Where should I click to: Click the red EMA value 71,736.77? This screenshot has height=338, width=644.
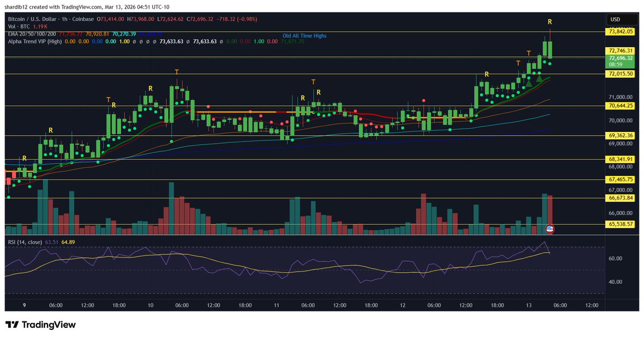pyautogui.click(x=71, y=34)
